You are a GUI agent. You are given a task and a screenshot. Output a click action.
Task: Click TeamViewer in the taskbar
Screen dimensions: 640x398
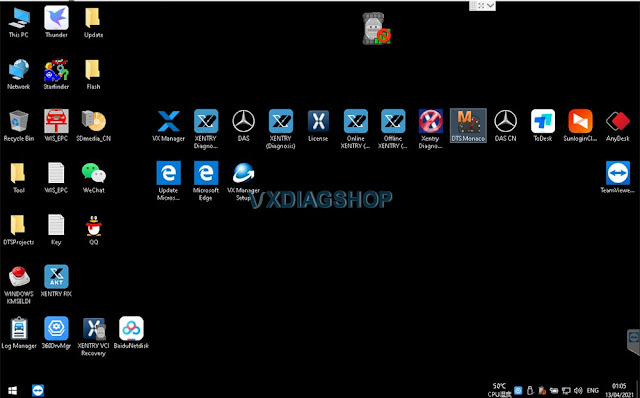click(x=38, y=391)
